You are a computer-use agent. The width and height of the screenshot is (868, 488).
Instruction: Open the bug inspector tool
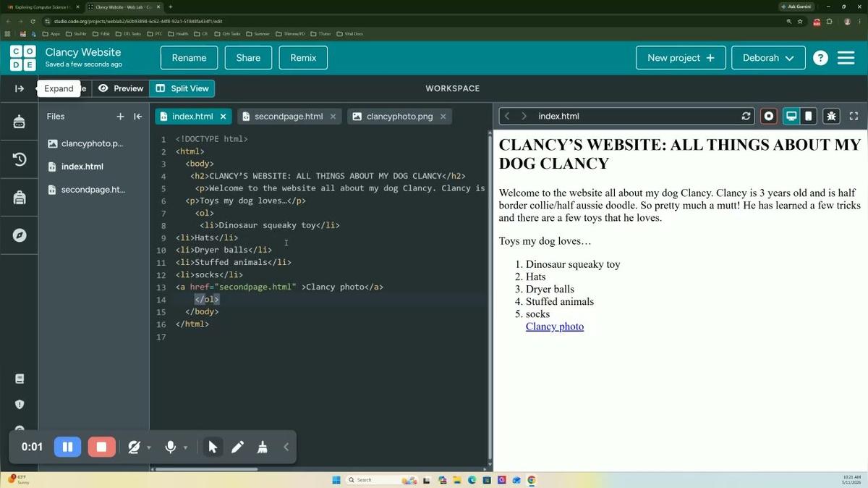click(x=831, y=116)
